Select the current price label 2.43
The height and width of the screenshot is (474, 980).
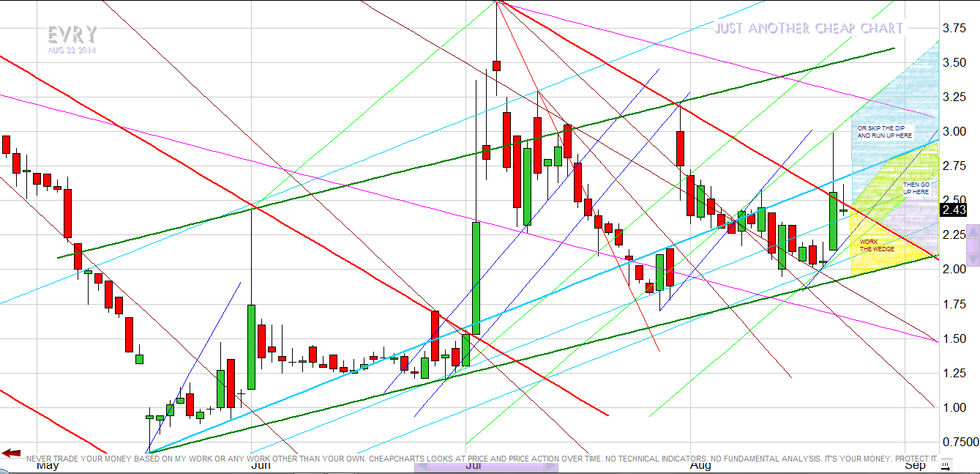pos(952,210)
